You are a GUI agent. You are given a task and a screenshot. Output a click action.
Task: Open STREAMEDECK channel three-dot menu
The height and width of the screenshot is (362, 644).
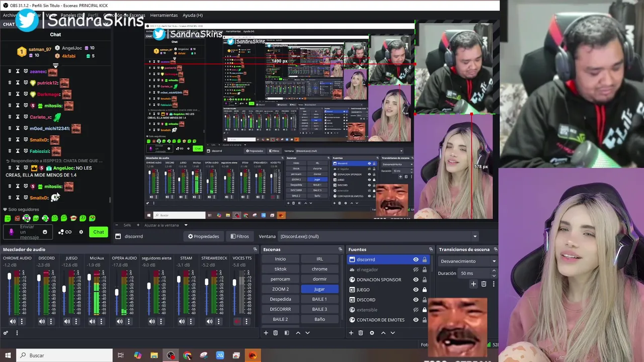(x=218, y=321)
